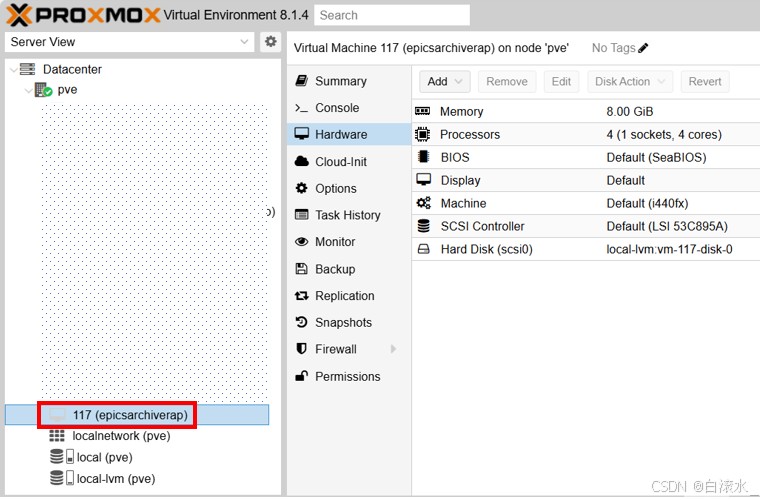Click the Edit button
Image resolution: width=763 pixels, height=500 pixels.
click(561, 82)
